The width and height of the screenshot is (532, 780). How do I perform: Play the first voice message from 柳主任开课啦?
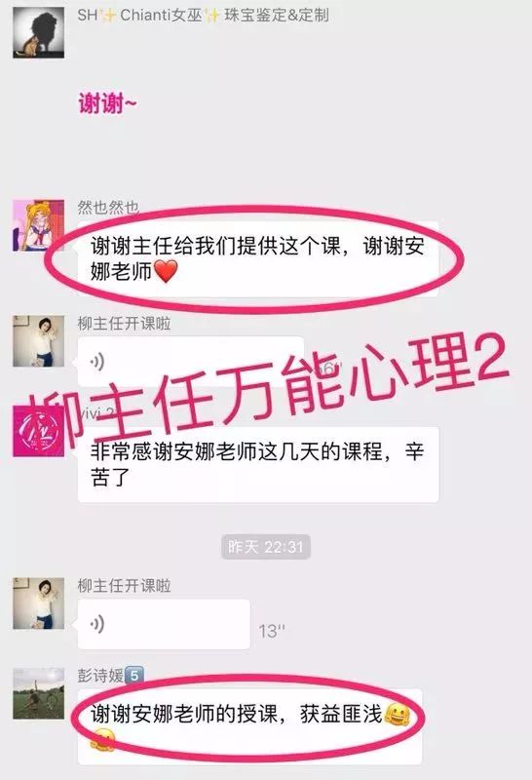click(x=190, y=362)
